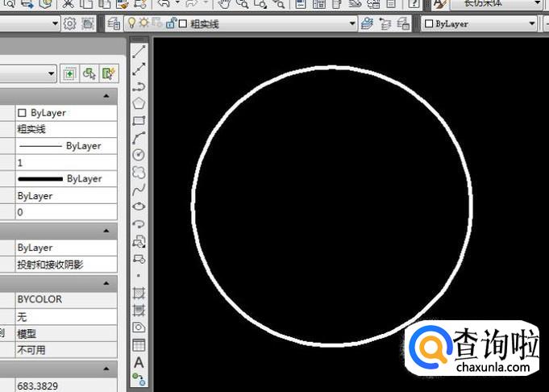Click Make Object's Layer Current icon
Screen dimensions: 549x392
click(368, 24)
